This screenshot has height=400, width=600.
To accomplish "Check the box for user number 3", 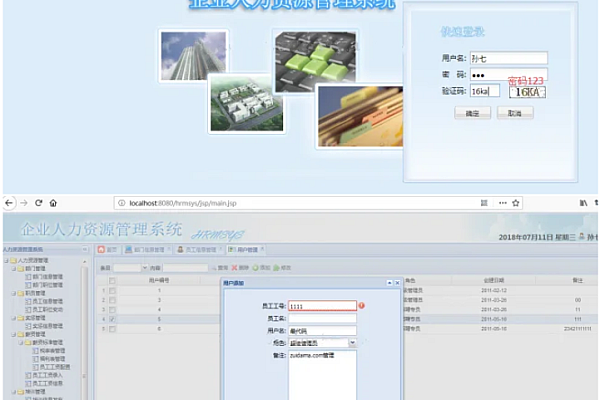I will tap(112, 300).
